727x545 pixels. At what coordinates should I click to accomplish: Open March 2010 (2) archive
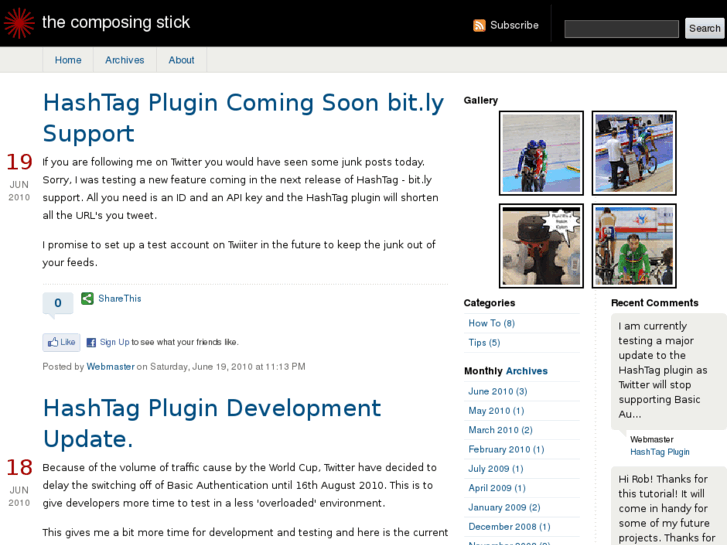(x=500, y=430)
